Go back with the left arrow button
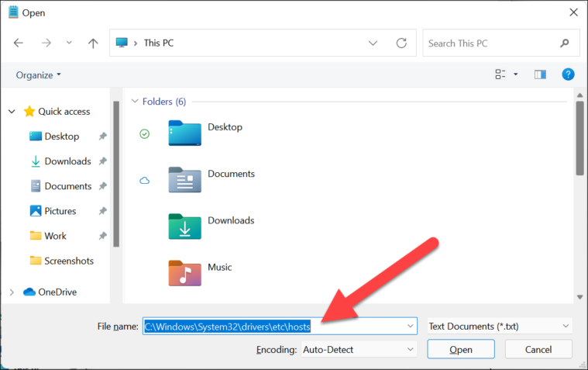The height and width of the screenshot is (370, 588). coord(19,43)
